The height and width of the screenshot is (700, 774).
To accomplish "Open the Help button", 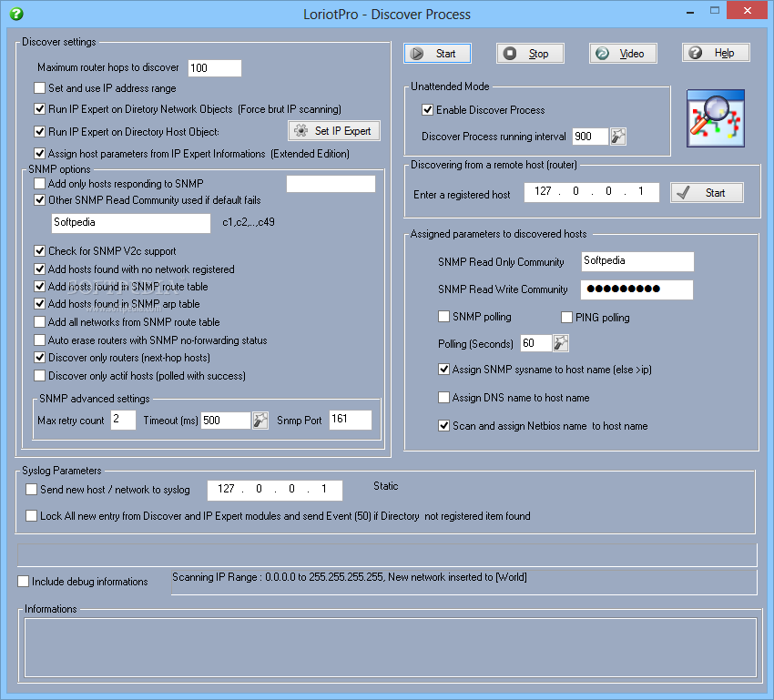I will coord(716,53).
